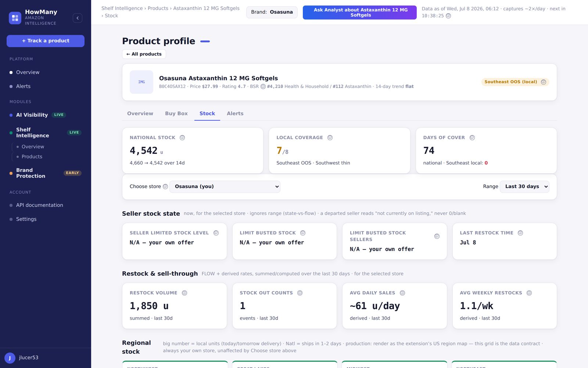Open Last Restock Time info icon
The image size is (588, 368).
(520, 233)
